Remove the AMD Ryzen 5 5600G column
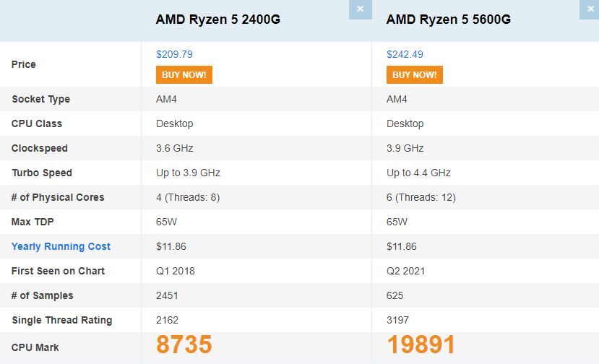 tap(590, 9)
